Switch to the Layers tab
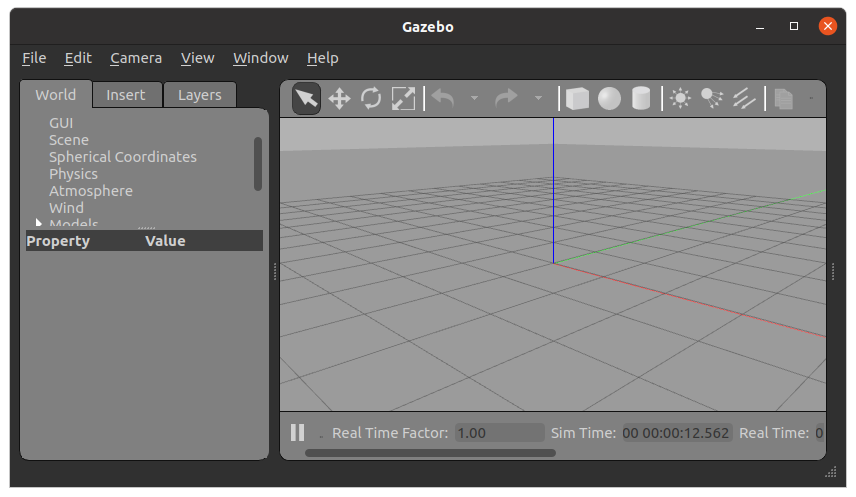The image size is (856, 497). (x=200, y=95)
